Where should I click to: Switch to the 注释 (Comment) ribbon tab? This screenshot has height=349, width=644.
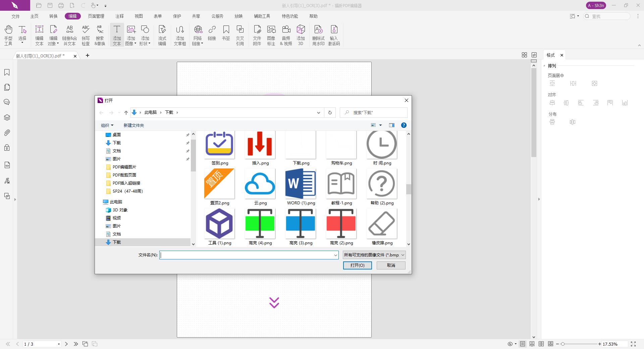tap(119, 16)
